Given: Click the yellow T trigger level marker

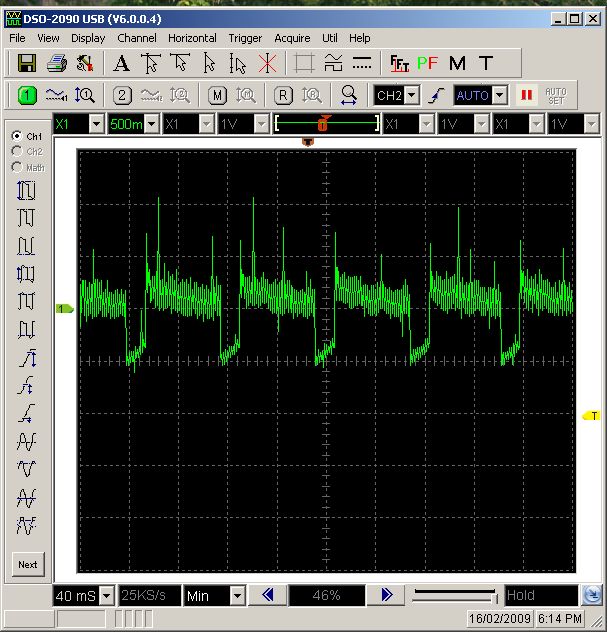Looking at the screenshot, I should click(592, 416).
